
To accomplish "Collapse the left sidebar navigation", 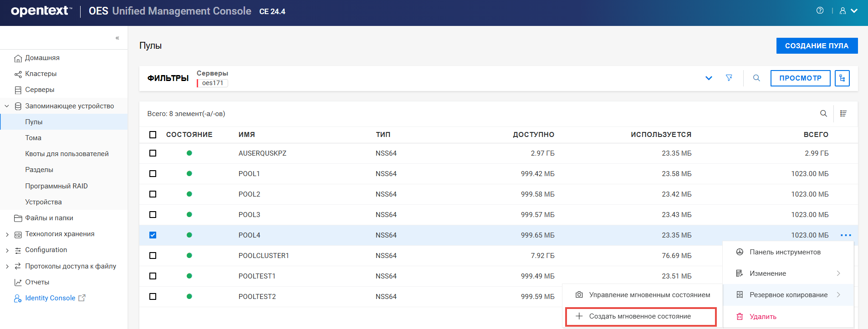I will click(117, 38).
